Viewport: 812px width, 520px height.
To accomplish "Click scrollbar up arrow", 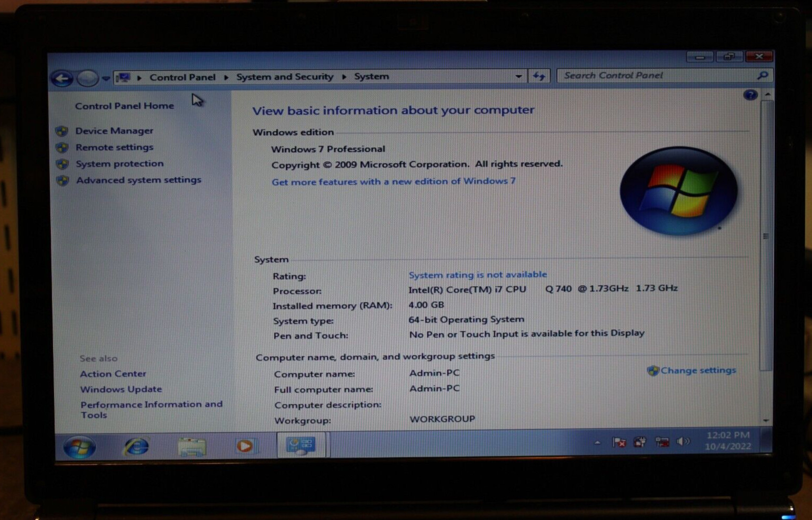I will tap(767, 94).
